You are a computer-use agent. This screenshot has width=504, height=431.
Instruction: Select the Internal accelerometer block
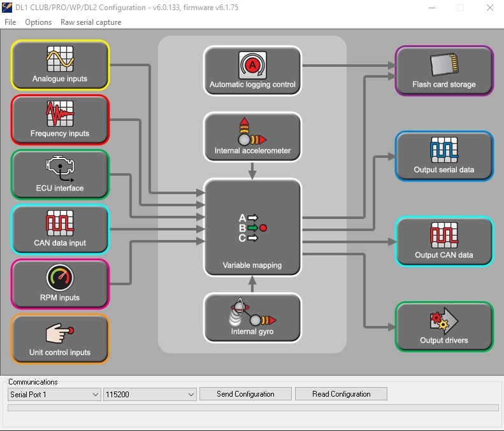[x=252, y=137]
